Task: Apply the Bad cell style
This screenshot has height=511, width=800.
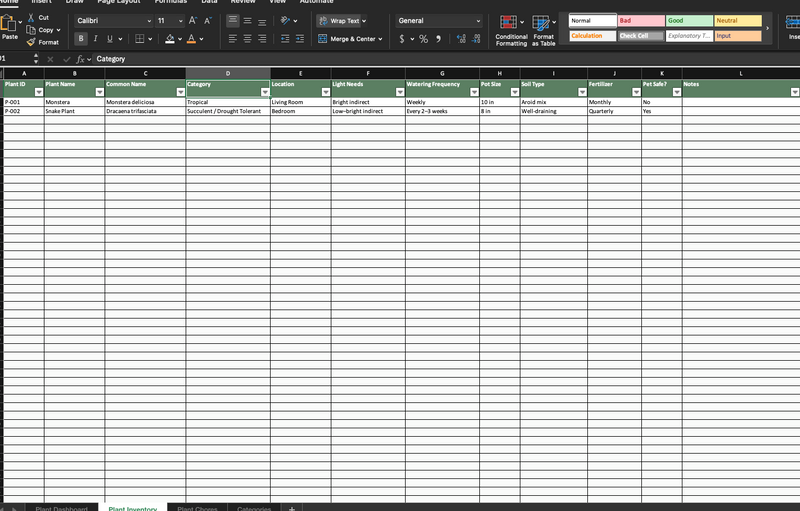Action: click(x=641, y=21)
